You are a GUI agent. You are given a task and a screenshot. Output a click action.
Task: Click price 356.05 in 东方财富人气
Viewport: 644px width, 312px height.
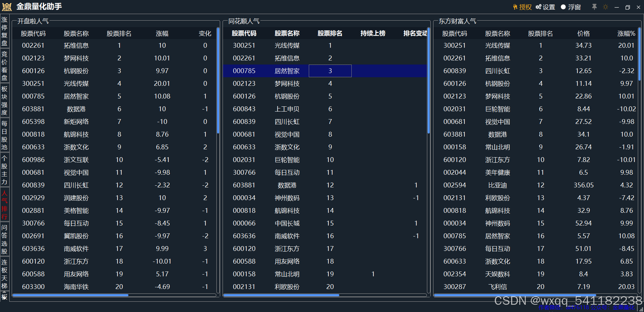pyautogui.click(x=584, y=185)
